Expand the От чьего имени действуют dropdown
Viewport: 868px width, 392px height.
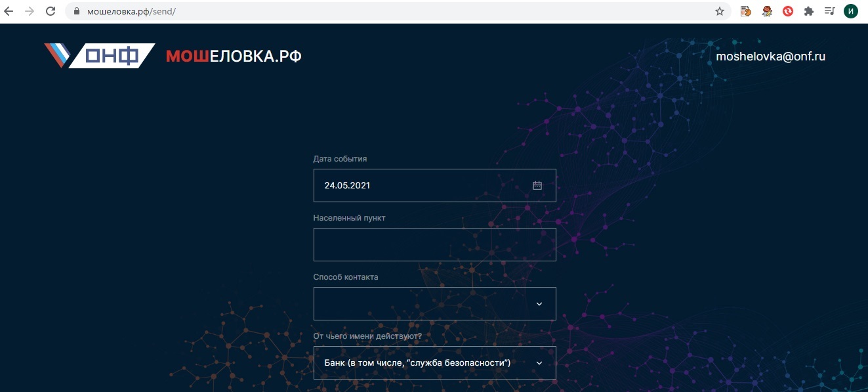point(434,362)
